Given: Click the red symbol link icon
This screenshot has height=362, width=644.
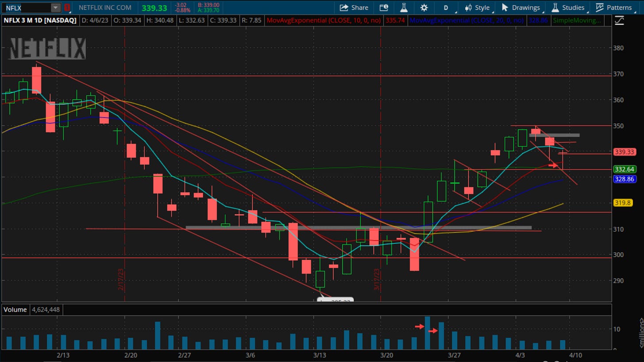Looking at the screenshot, I should 67,8.
